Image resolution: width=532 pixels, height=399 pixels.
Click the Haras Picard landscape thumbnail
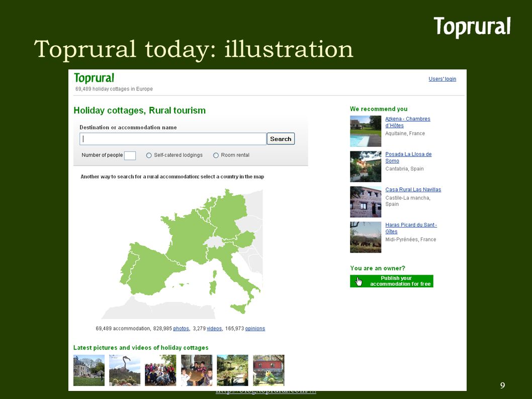[366, 237]
